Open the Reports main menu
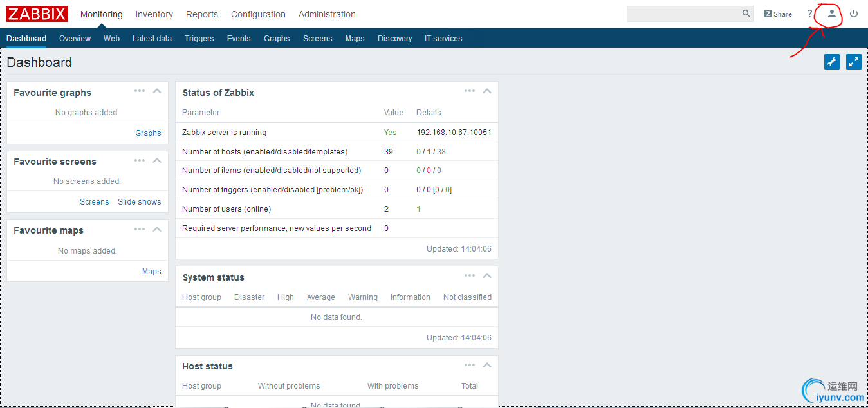868x408 pixels. point(202,14)
